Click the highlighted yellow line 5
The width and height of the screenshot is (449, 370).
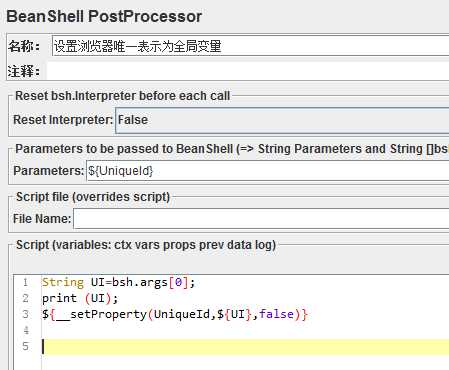click(245, 347)
